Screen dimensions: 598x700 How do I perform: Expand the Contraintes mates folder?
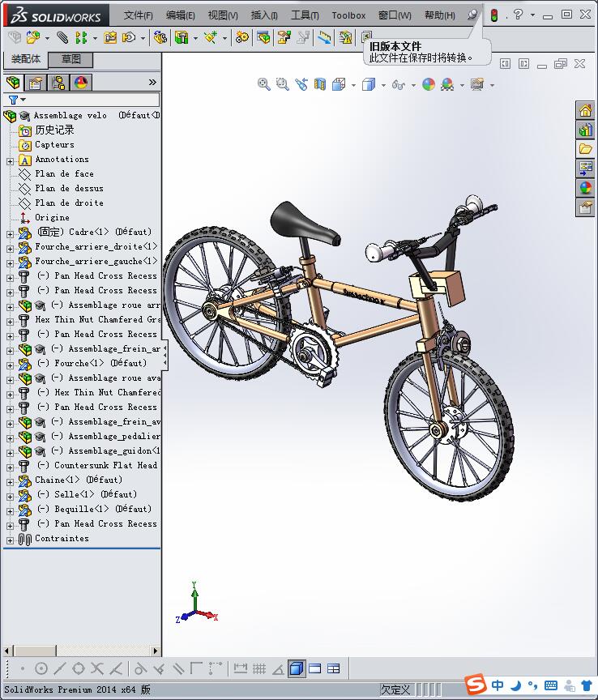[10, 540]
